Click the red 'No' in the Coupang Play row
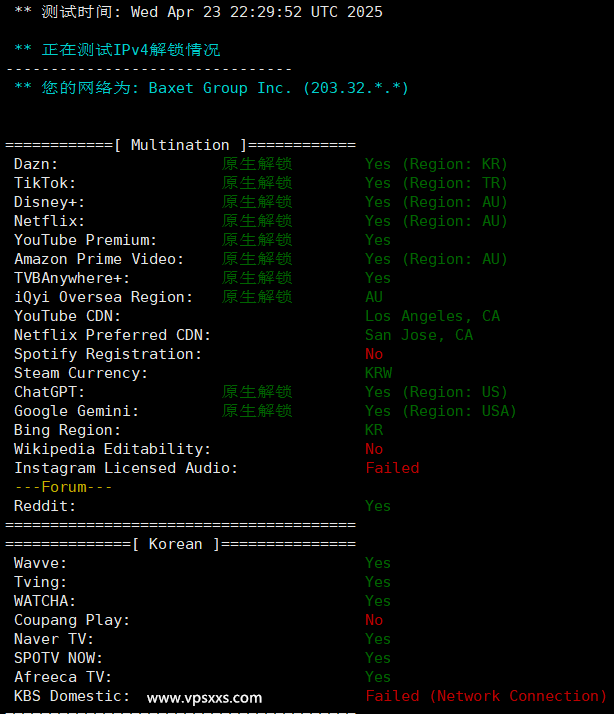 (374, 620)
